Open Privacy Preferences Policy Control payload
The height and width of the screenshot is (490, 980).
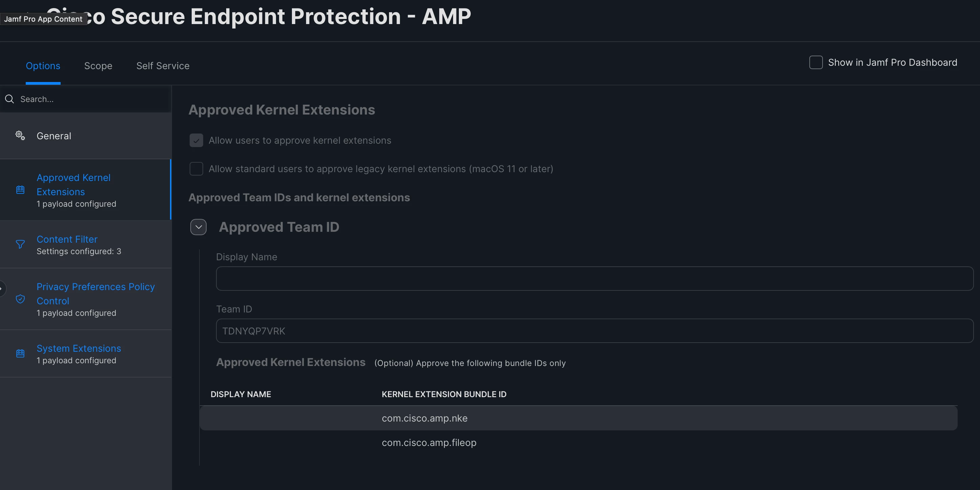pos(86,299)
